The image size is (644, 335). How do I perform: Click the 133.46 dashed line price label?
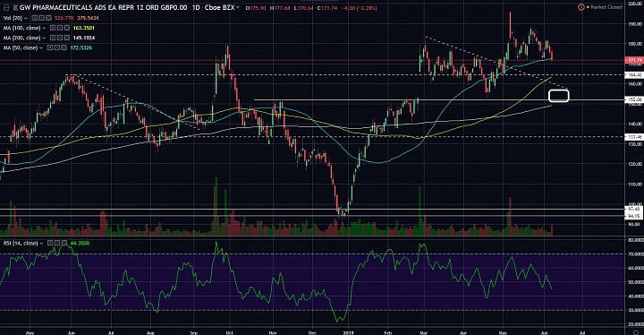(634, 137)
